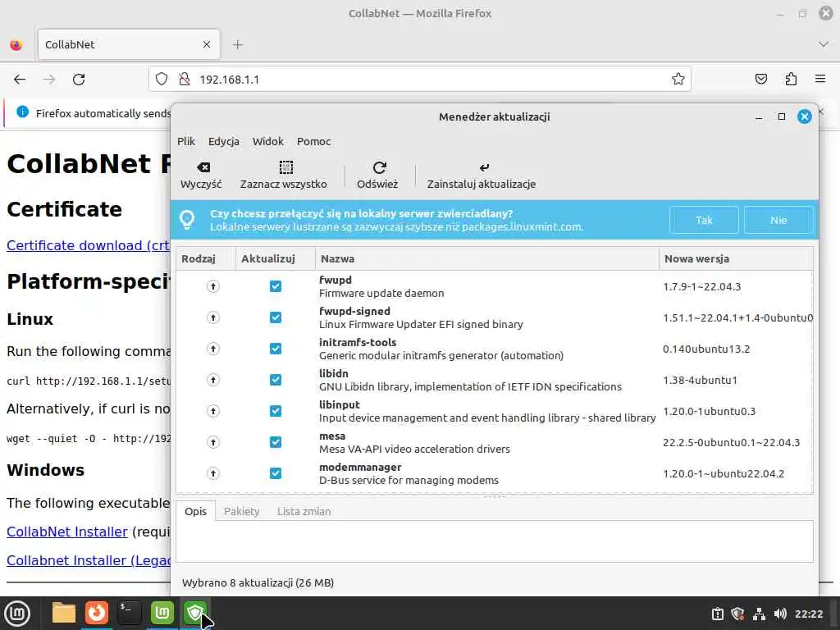Click the mesa version 22.2.5-0ubuntu0.1~22.04.3
This screenshot has width=840, height=630.
pos(731,442)
